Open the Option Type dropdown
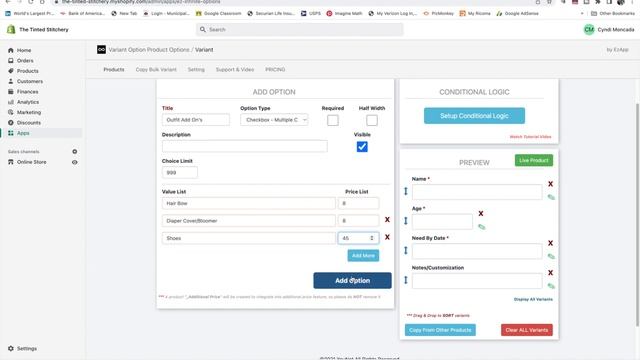 pos(274,120)
